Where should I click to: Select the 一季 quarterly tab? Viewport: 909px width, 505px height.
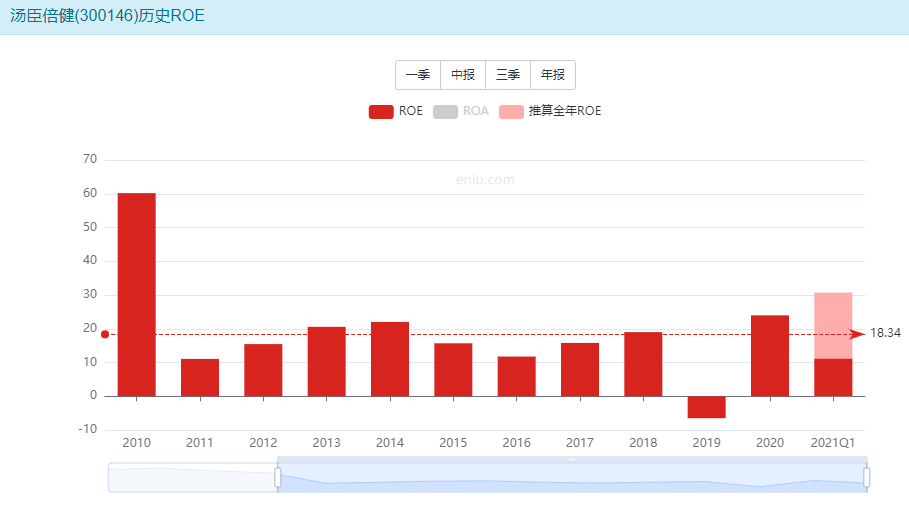coord(418,75)
